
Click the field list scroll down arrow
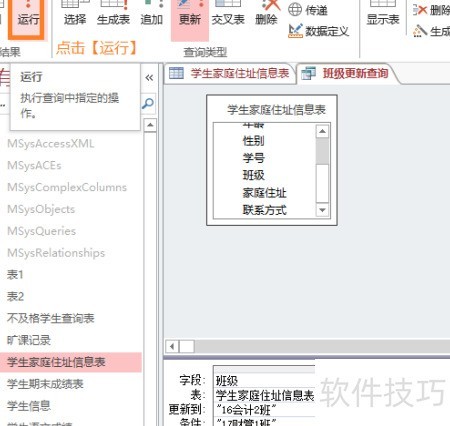point(322,210)
